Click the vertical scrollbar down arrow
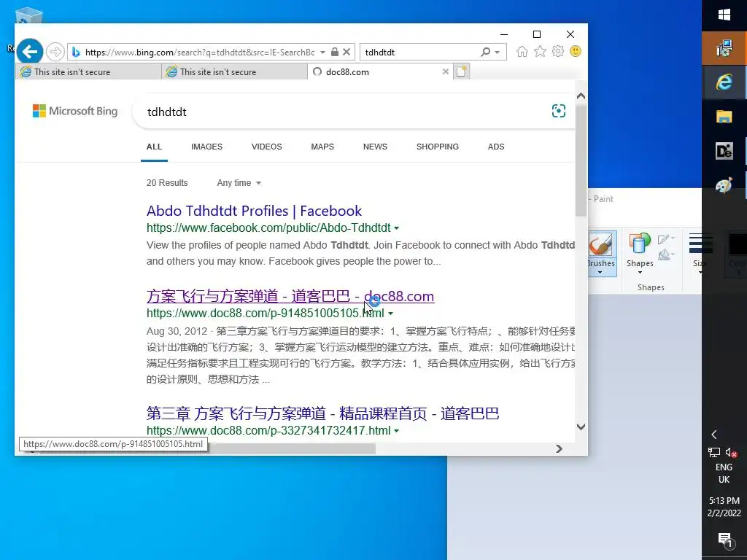747x560 pixels. 581,427
